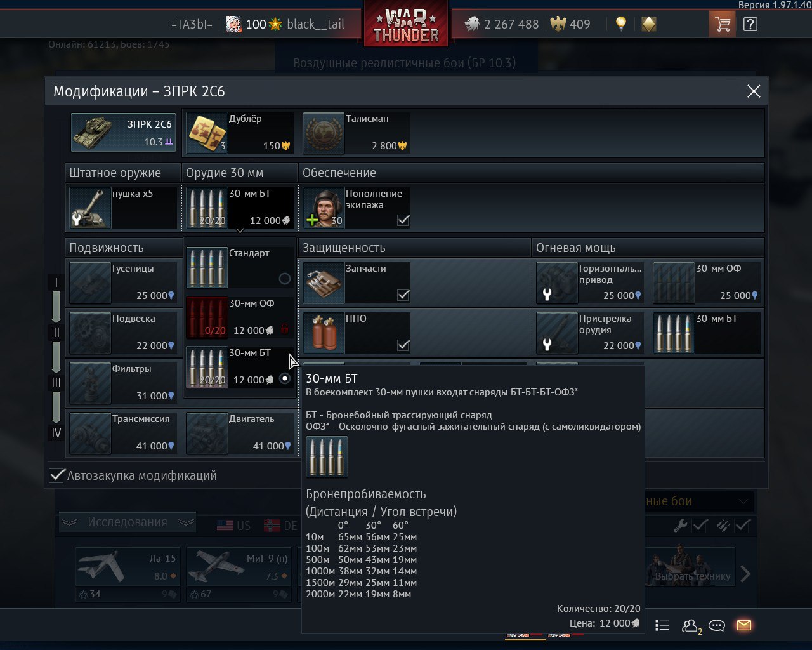Select the пушка x5 weapon preset
The width and height of the screenshot is (812, 650).
click(x=123, y=208)
